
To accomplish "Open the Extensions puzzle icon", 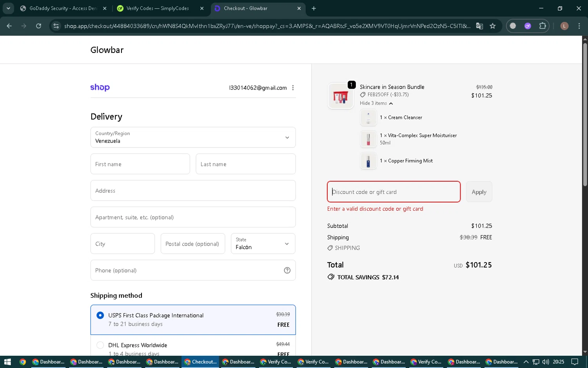I will pyautogui.click(x=543, y=26).
